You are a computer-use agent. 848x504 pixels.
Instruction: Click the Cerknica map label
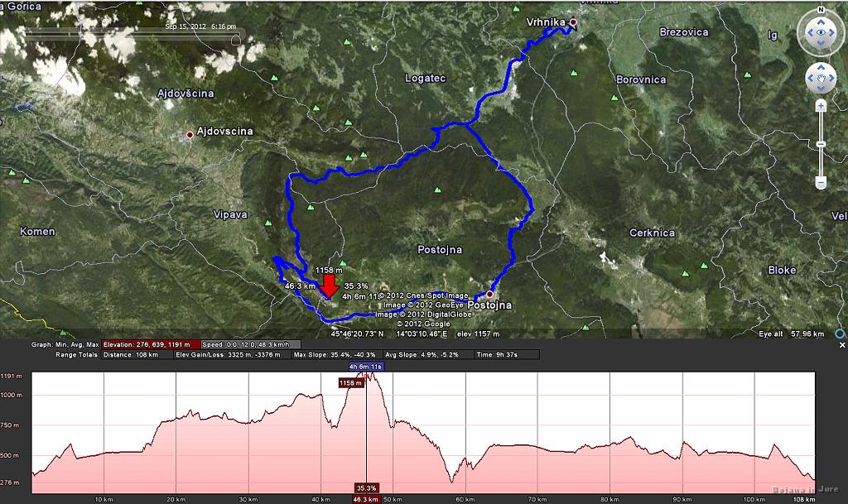(652, 233)
